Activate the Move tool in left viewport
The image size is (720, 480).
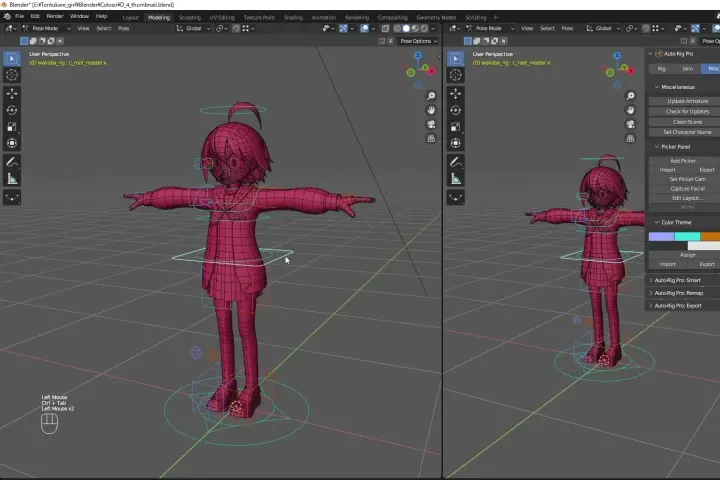[12, 94]
